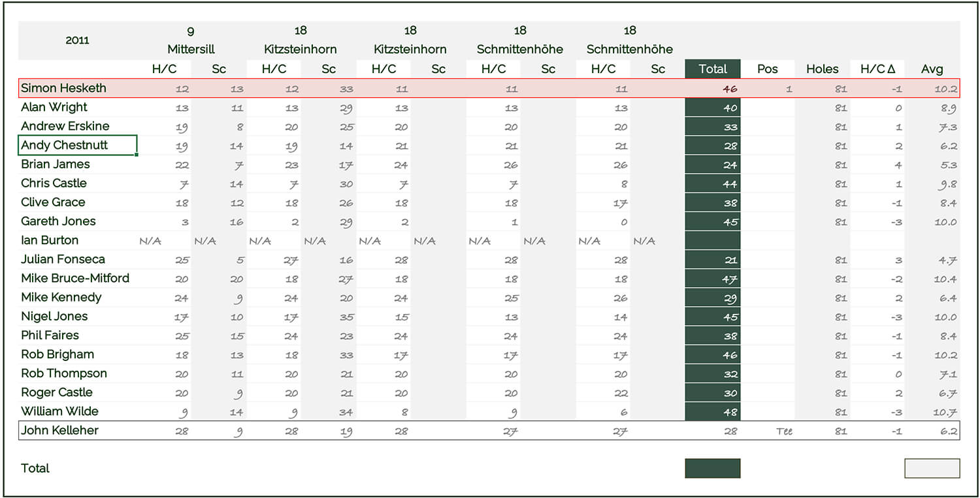The height and width of the screenshot is (498, 980).
Task: Select Julian Fonseca's Total value 21
Action: pos(713,260)
